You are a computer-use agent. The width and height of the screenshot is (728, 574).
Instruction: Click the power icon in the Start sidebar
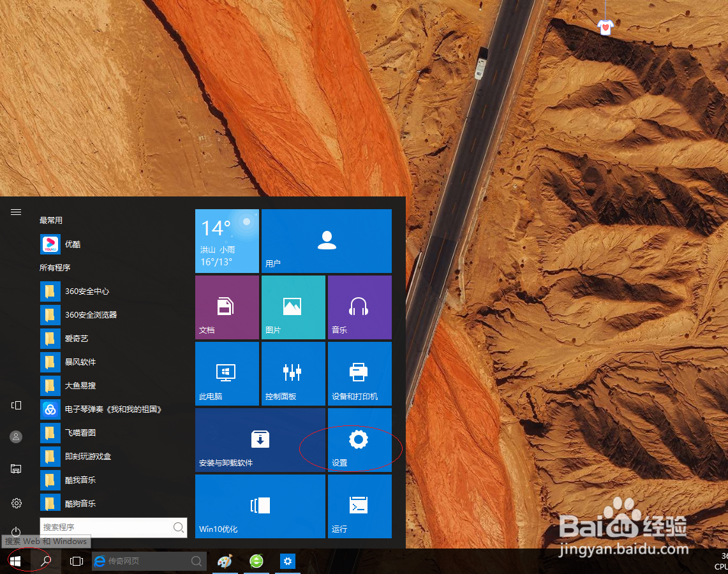pyautogui.click(x=16, y=532)
